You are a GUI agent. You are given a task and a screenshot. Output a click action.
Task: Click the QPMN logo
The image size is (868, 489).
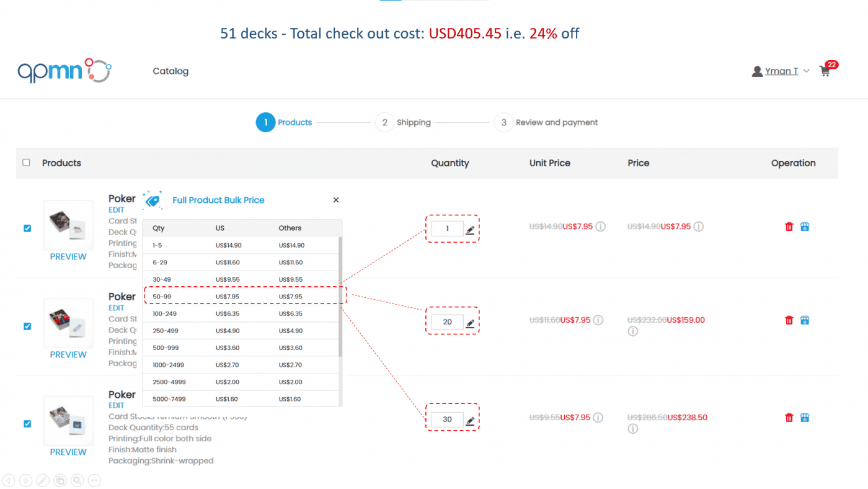[x=64, y=71]
